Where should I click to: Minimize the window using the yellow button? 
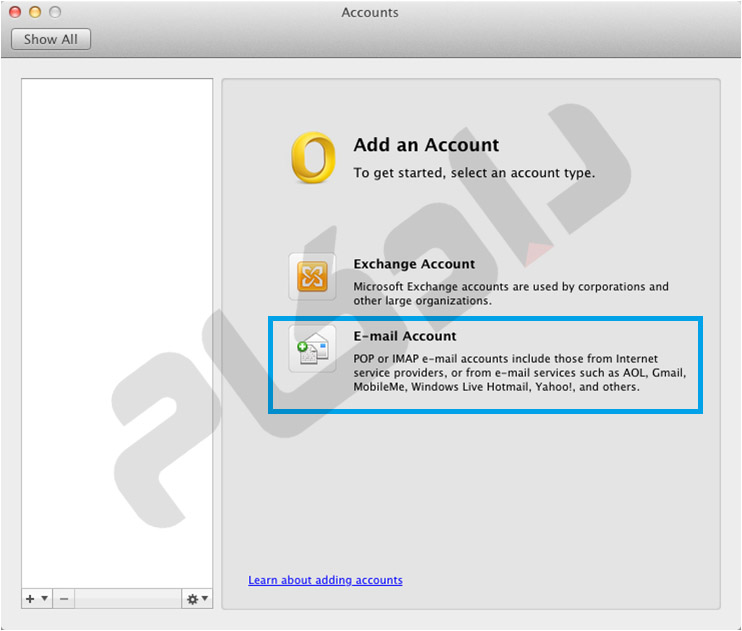pos(35,13)
